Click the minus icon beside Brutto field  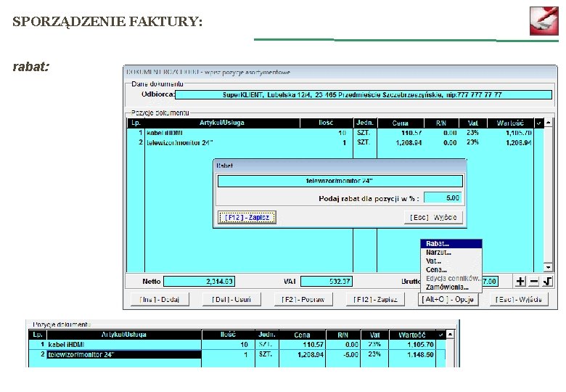point(533,282)
